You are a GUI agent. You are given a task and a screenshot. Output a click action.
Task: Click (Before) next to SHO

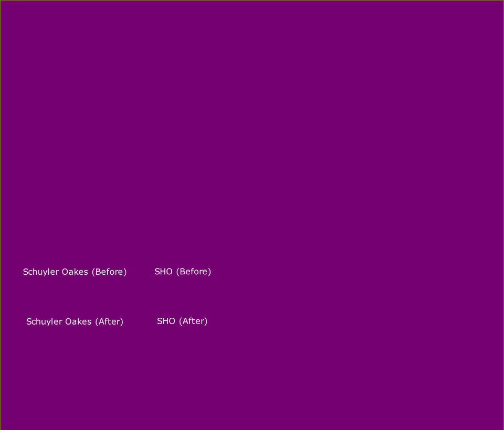pyautogui.click(x=193, y=272)
